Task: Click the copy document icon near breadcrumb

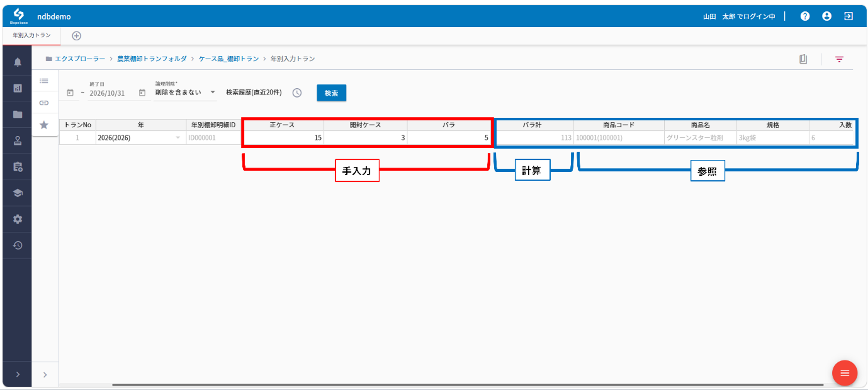Action: coord(803,59)
